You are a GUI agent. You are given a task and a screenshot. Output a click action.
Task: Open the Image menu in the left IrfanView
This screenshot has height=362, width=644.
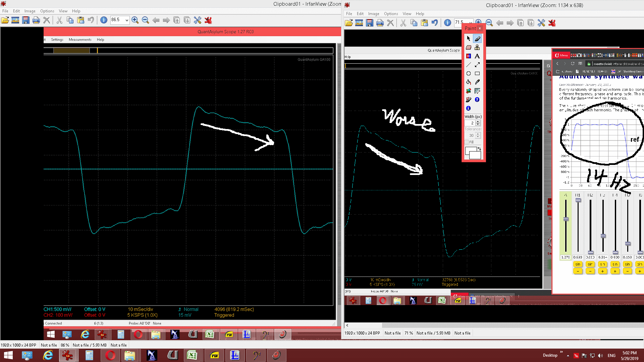pos(30,11)
